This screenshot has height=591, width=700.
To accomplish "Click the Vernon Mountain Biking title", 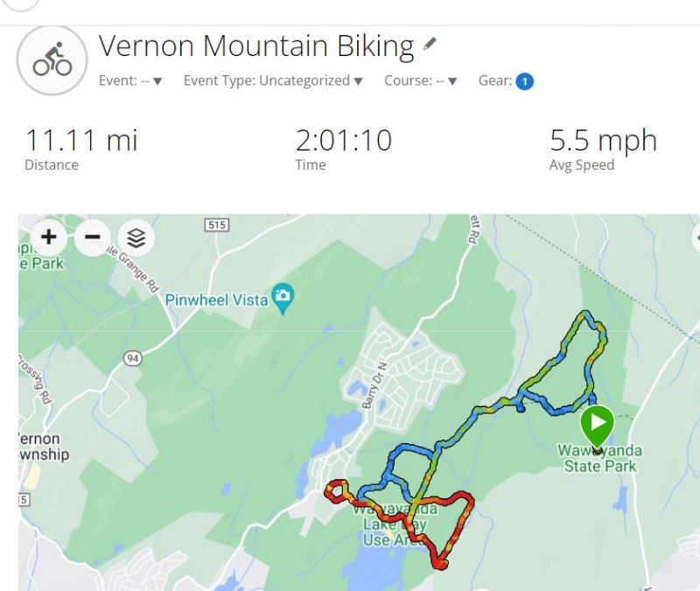I will 255,46.
